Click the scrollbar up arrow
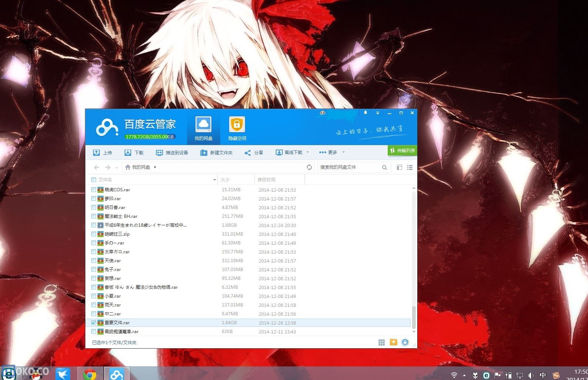 coord(414,188)
